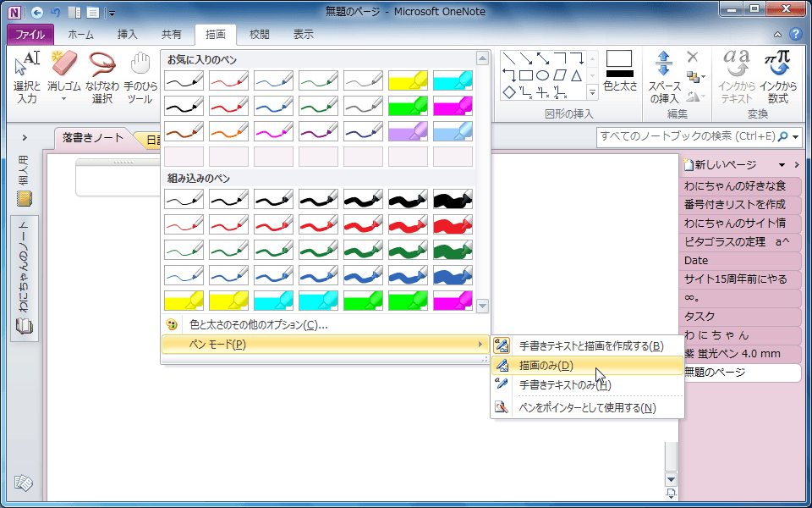Click the Back arrow in quick access toolbar
812x508 pixels.
click(36, 12)
